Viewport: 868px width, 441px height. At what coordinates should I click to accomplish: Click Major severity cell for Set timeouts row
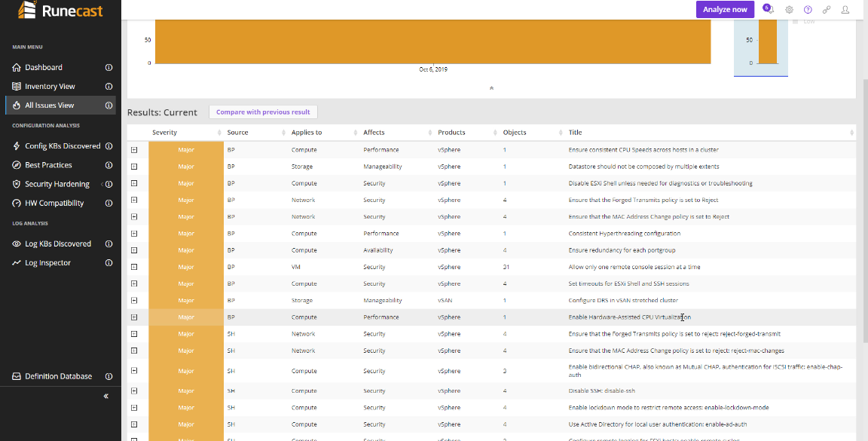click(186, 283)
